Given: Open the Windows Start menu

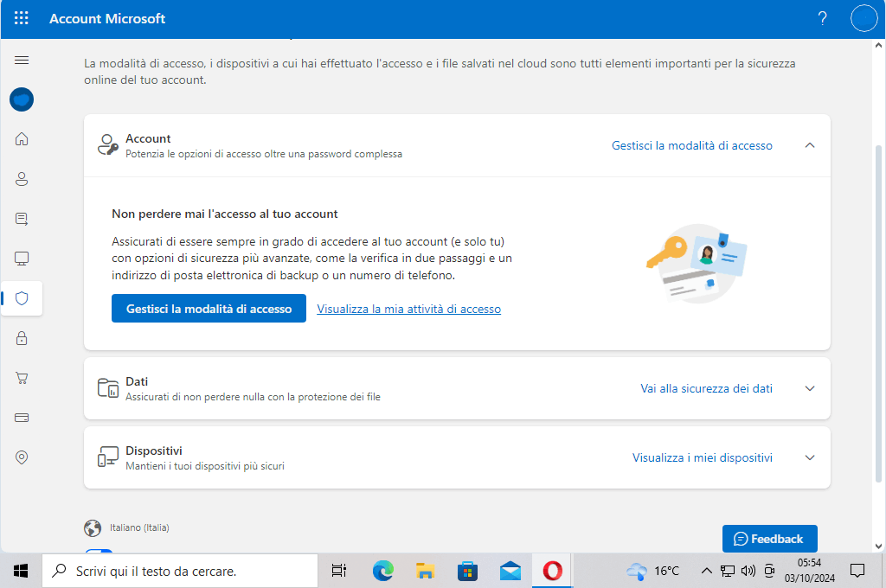Looking at the screenshot, I should (21, 571).
